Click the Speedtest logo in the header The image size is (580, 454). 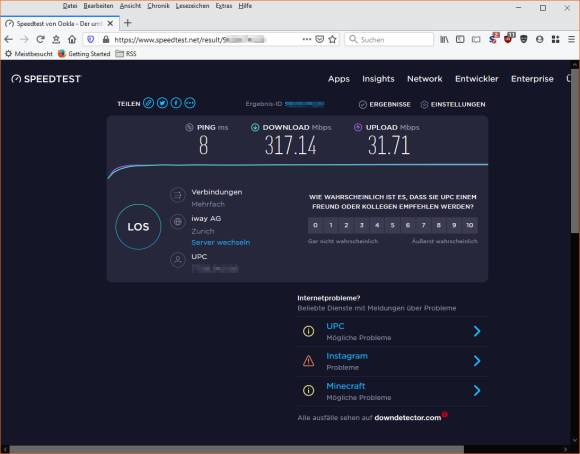46,79
